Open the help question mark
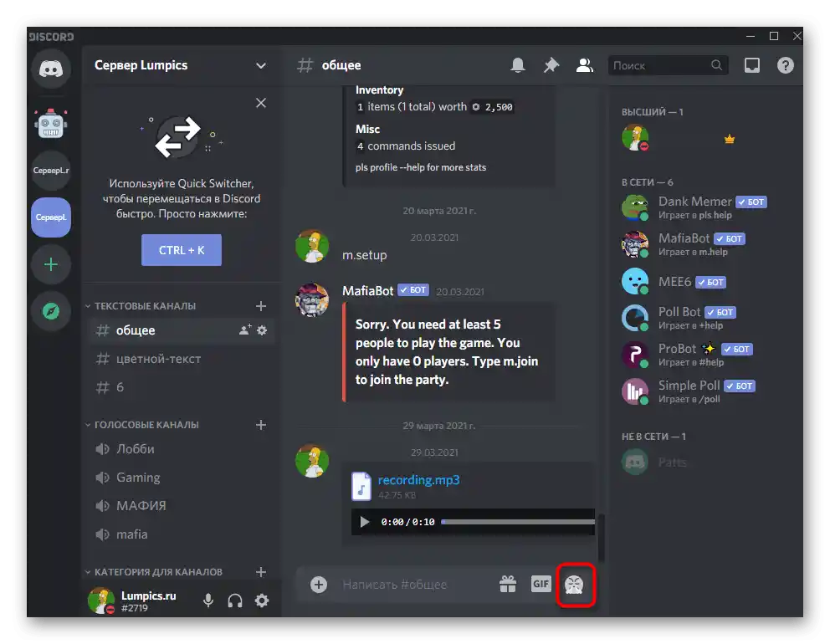The image size is (830, 644). [786, 65]
